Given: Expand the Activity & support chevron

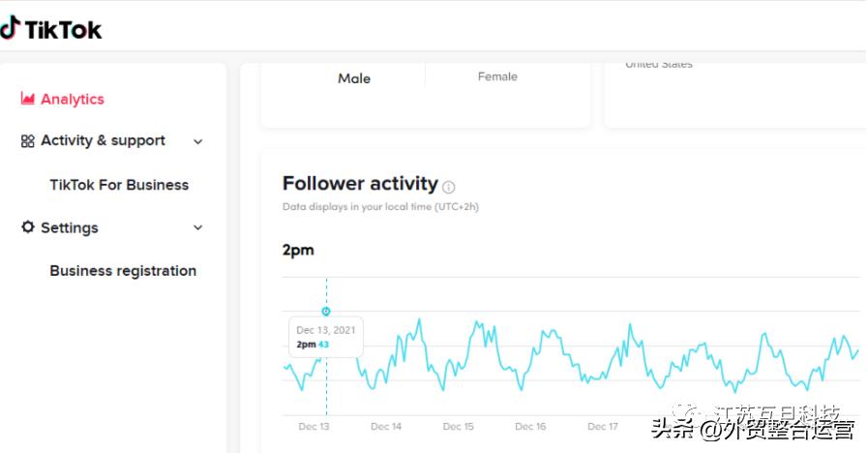Looking at the screenshot, I should [x=198, y=141].
